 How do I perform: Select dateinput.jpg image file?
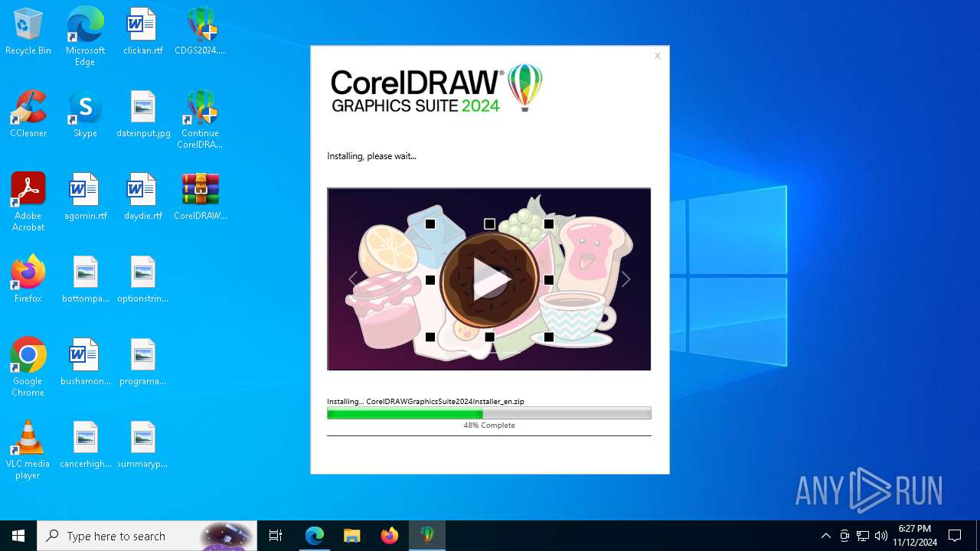coord(143,115)
